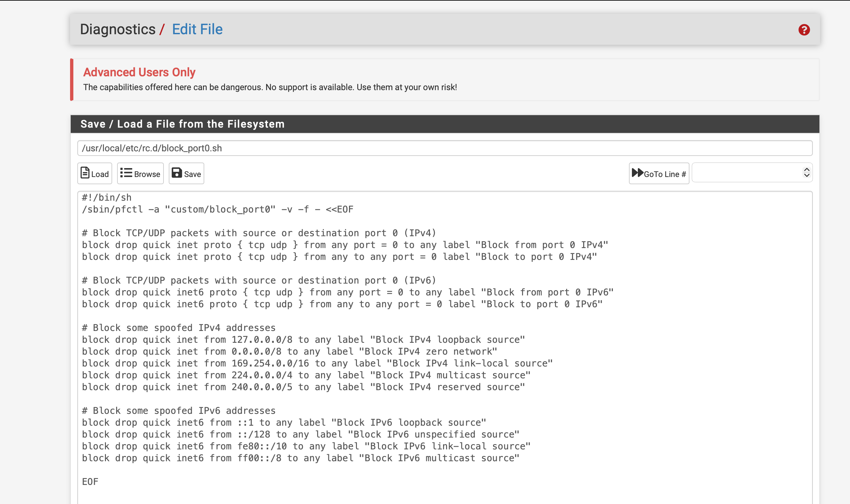This screenshot has height=504, width=850.
Task: Place cursor on the #!/bin/sh line
Action: point(107,198)
